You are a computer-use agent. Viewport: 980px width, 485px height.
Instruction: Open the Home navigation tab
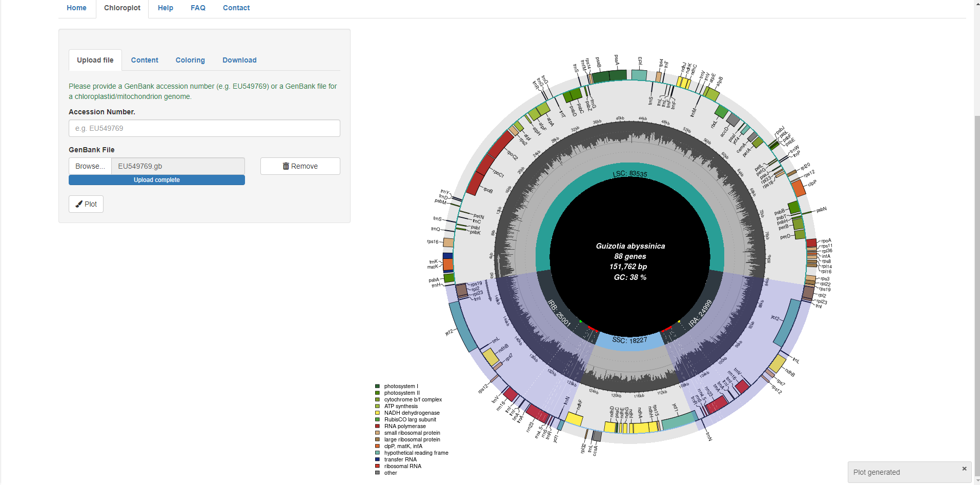point(76,8)
